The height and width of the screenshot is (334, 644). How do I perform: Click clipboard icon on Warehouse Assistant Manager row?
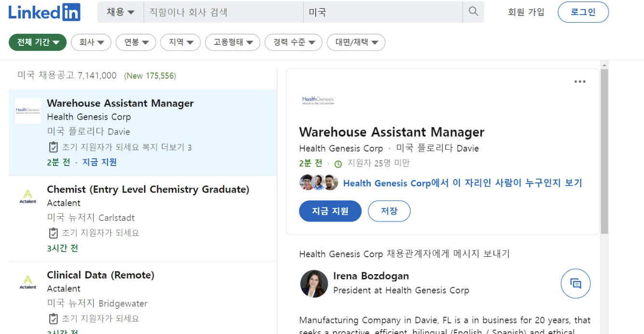tap(54, 147)
